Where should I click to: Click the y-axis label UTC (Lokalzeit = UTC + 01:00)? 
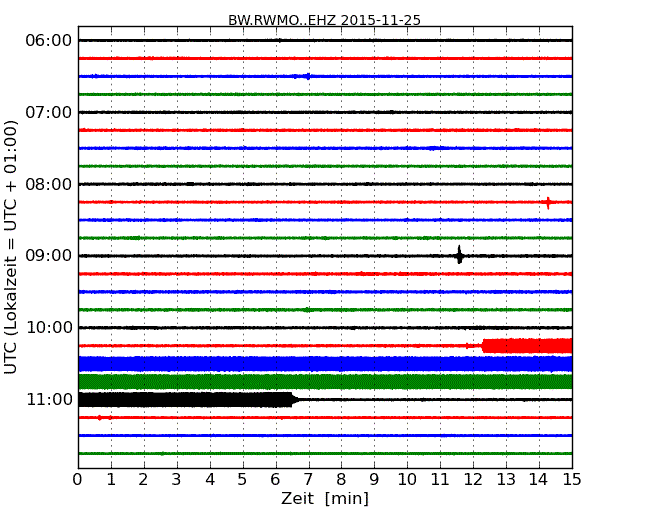(x=11, y=247)
